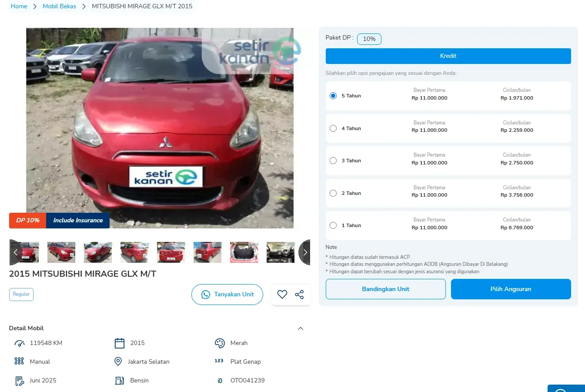Click the previous arrow in thumbnail carousel
Image resolution: width=585 pixels, height=392 pixels.
[x=16, y=252]
